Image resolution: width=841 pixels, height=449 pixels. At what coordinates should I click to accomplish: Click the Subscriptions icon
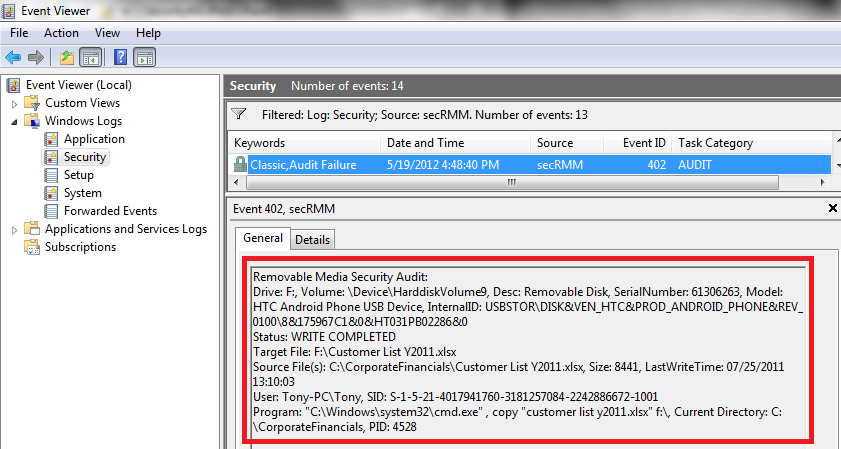(32, 247)
